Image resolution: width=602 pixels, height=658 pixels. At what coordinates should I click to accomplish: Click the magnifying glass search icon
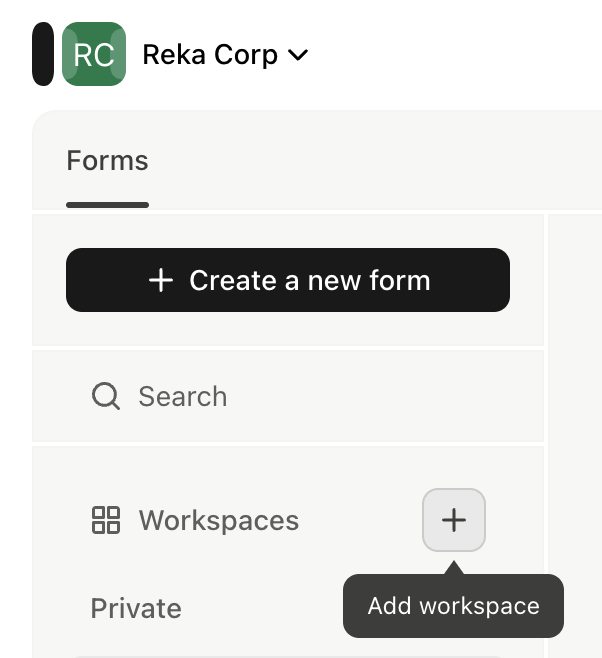point(106,396)
